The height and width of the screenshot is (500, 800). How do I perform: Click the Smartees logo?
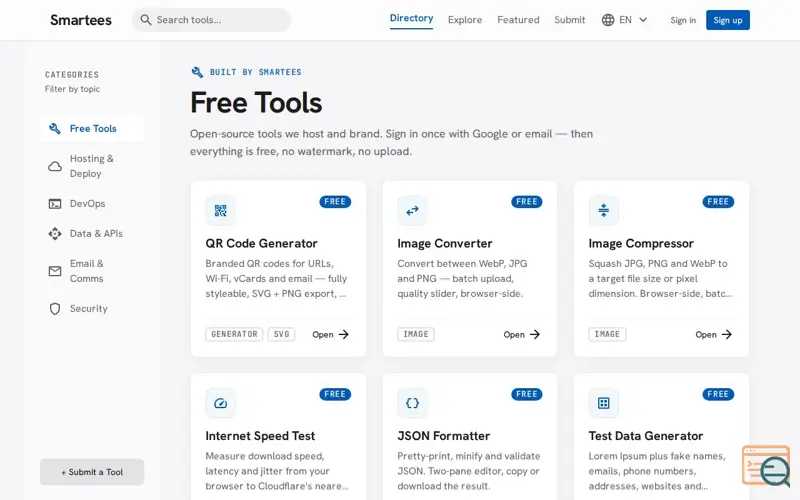click(x=81, y=20)
